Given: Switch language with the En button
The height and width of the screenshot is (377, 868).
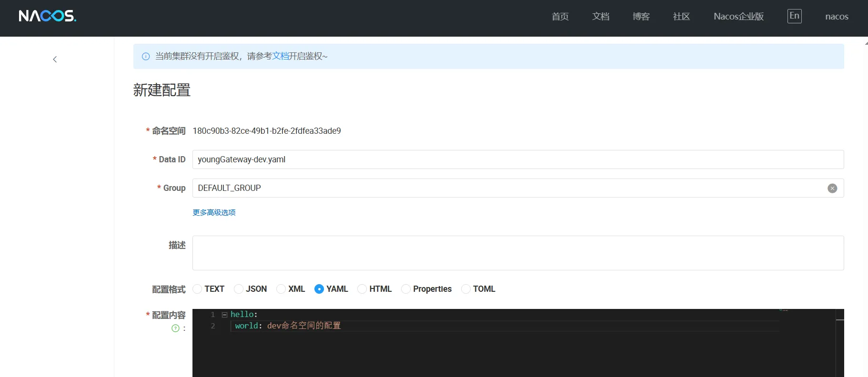Looking at the screenshot, I should (794, 16).
